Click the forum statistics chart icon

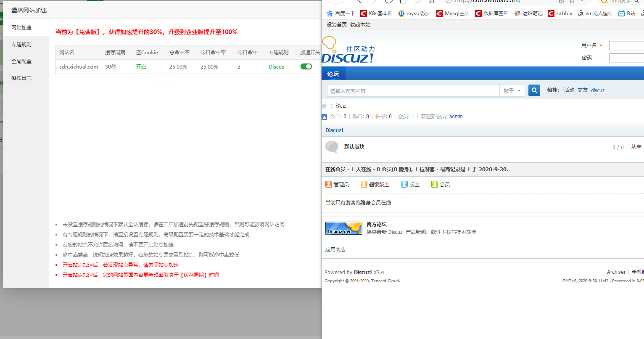point(324,117)
